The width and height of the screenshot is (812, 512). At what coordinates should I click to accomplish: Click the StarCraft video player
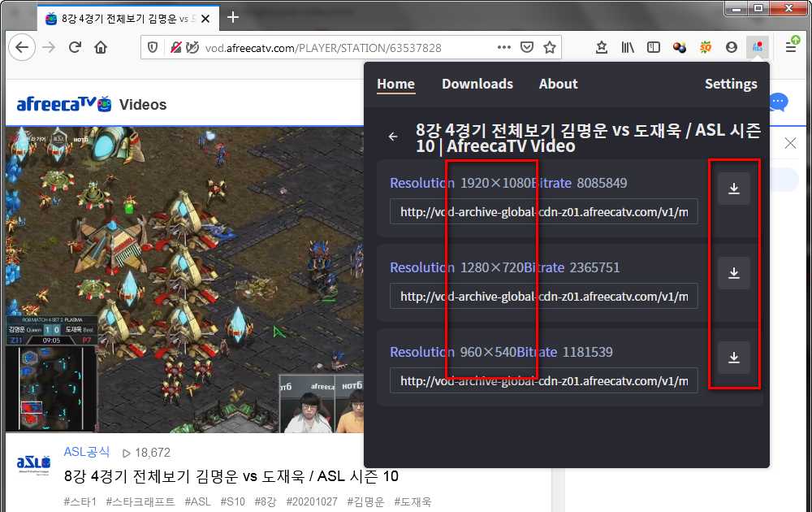coord(185,280)
